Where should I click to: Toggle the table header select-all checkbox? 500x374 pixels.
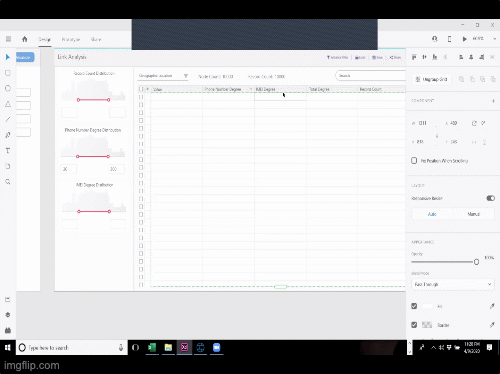click(x=141, y=89)
